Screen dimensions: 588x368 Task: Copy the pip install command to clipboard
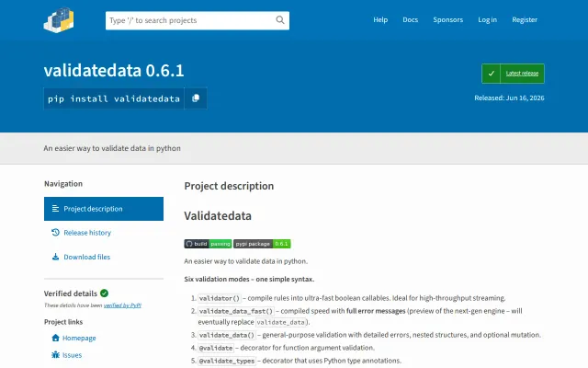tap(196, 98)
